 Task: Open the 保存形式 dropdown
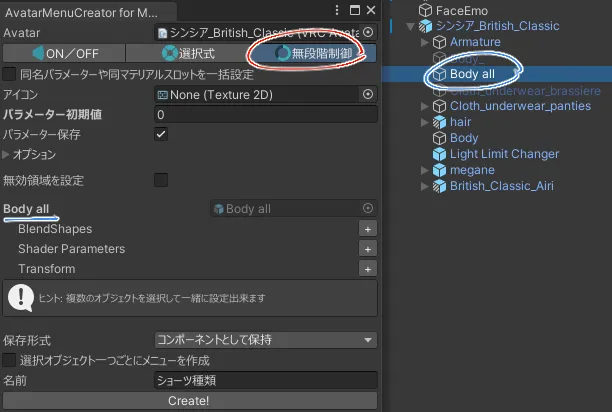pos(265,340)
